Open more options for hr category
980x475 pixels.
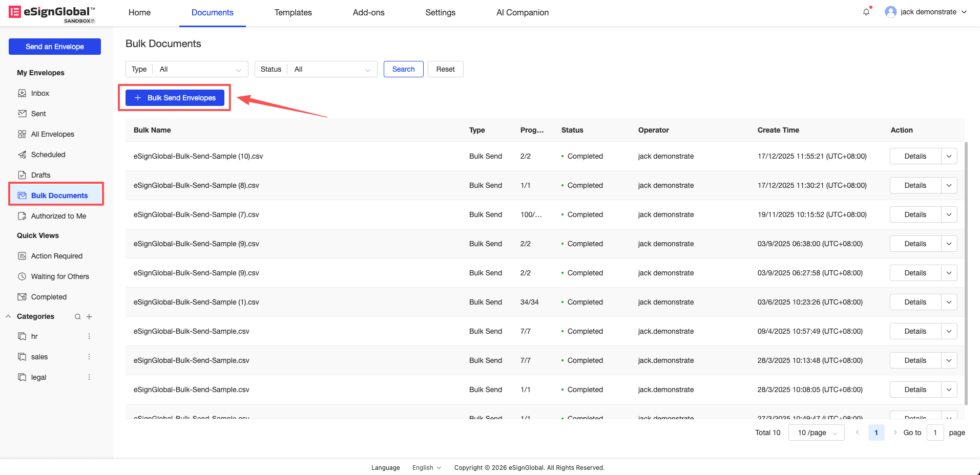pos(89,336)
